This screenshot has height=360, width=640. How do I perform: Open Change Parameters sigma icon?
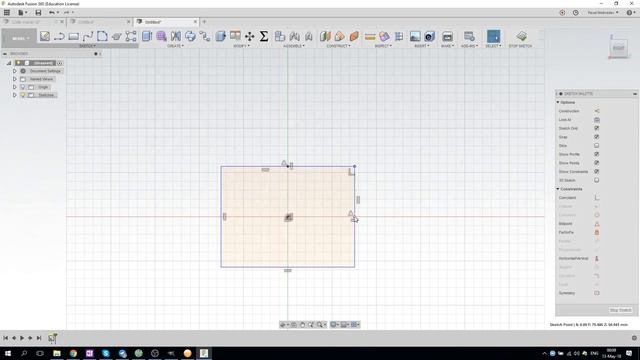tap(264, 36)
